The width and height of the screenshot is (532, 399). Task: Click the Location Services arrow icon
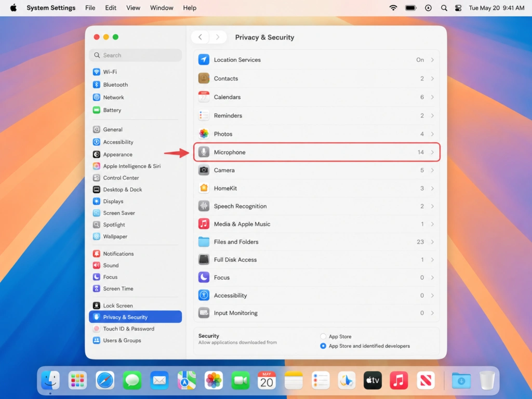(x=204, y=60)
